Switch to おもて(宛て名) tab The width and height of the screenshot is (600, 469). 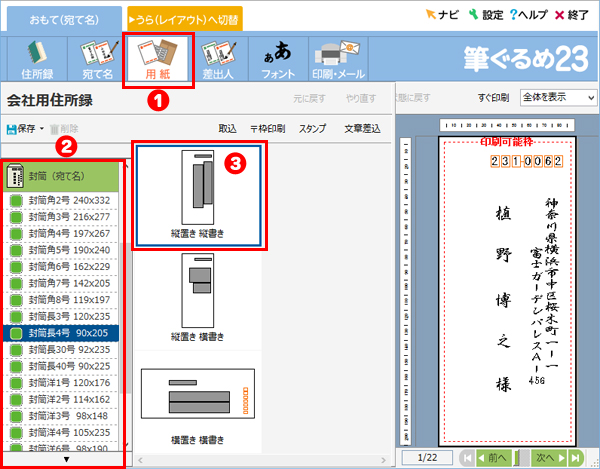[x=62, y=18]
